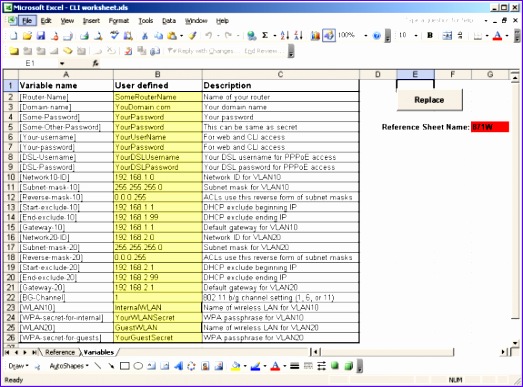Click the Paste clipboard icon
This screenshot has width=523, height=387.
(172, 35)
